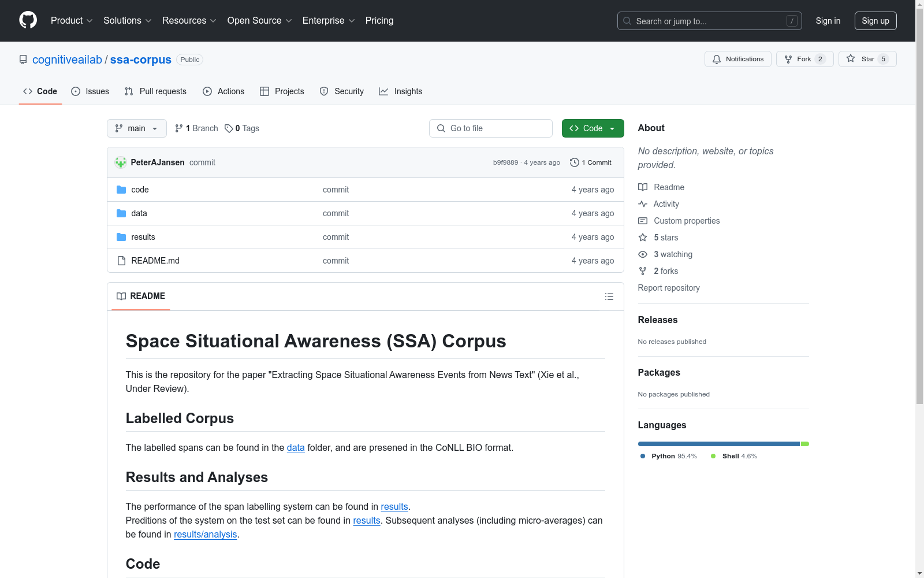Click the fork icon beside 2 forks

click(x=643, y=271)
